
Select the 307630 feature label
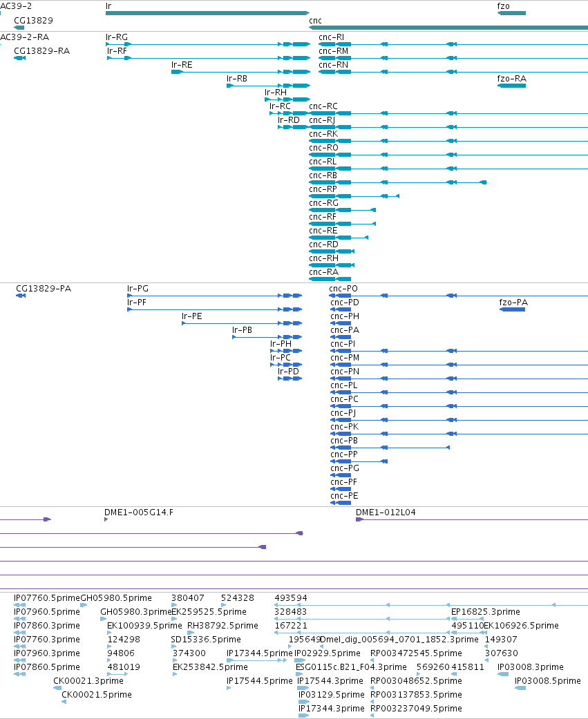pyautogui.click(x=502, y=653)
